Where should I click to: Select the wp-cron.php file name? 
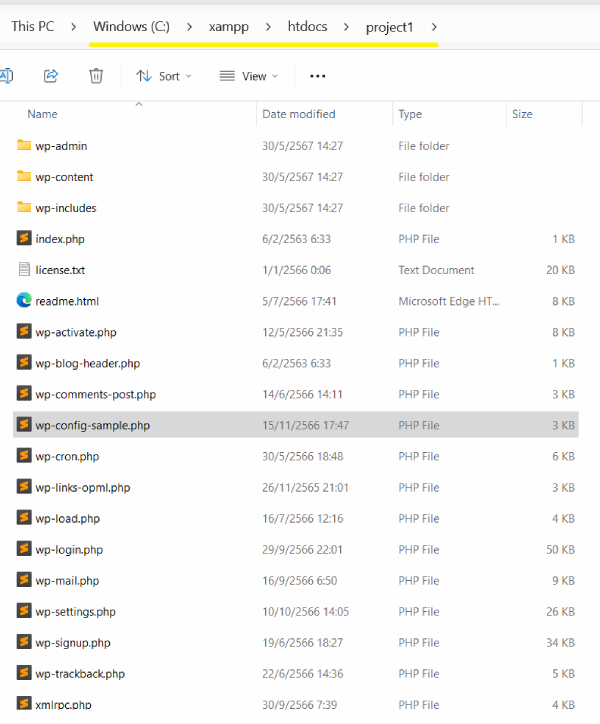pos(67,457)
